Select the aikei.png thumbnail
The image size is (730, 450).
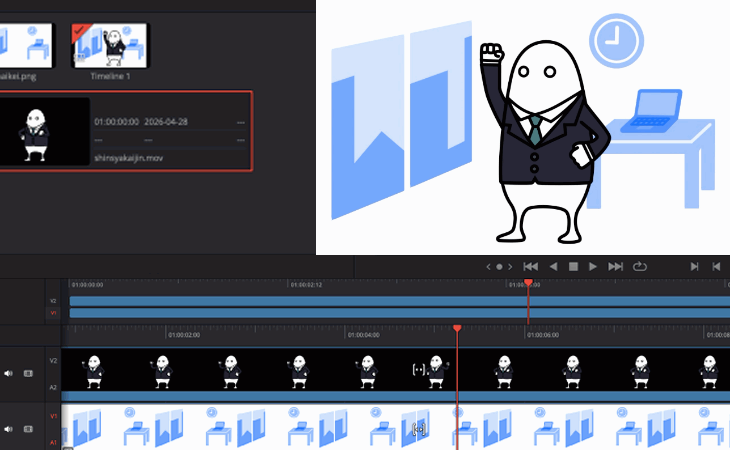26,46
